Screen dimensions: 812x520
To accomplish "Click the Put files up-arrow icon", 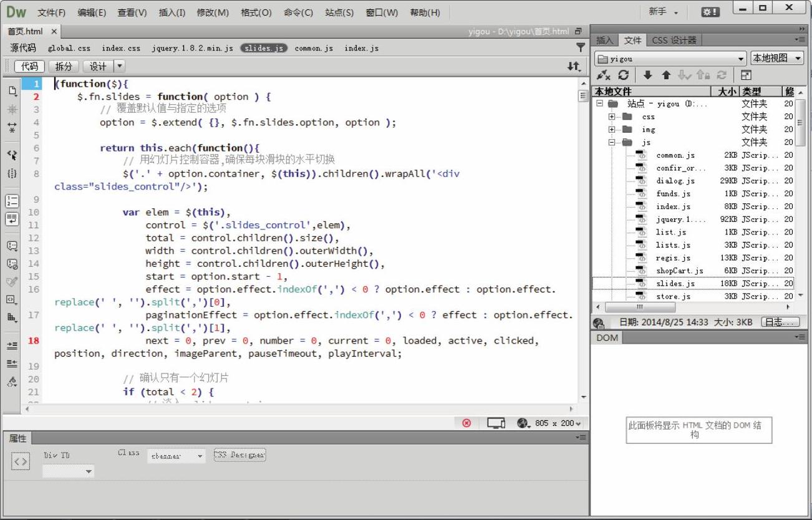I will pos(666,75).
